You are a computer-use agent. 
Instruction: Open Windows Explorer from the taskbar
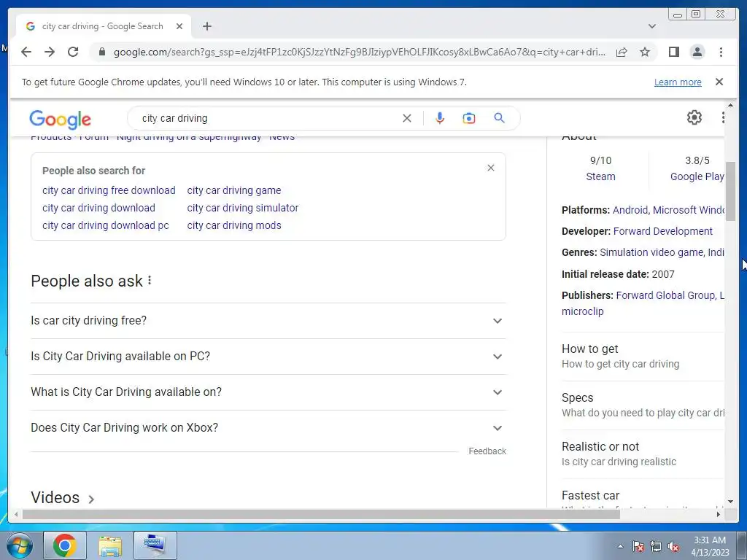click(x=110, y=545)
